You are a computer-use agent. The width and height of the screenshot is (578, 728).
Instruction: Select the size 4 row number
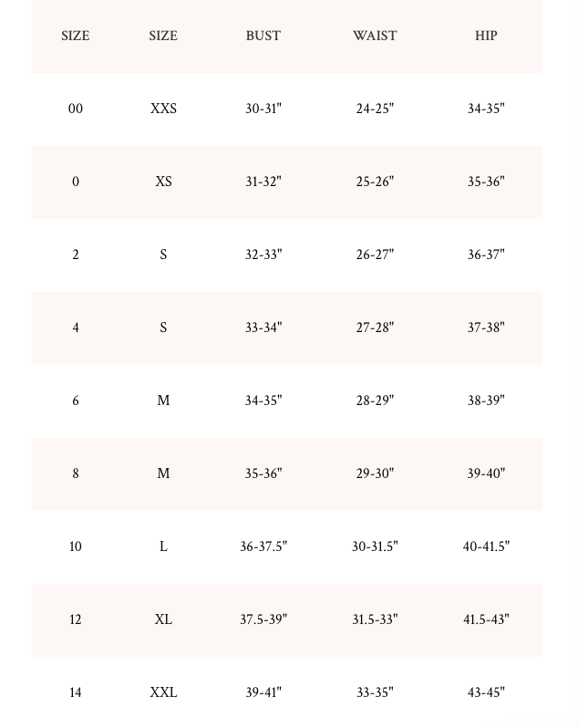point(76,328)
